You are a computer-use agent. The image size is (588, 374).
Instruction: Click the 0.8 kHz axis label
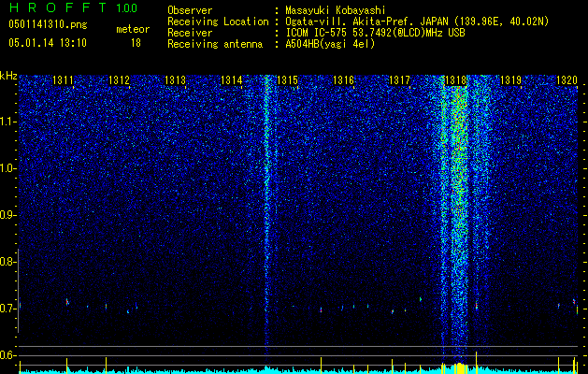click(x=8, y=262)
